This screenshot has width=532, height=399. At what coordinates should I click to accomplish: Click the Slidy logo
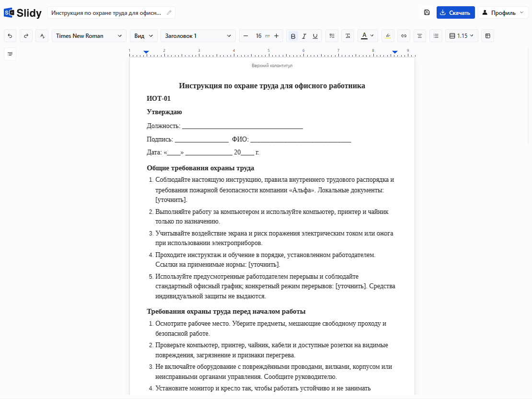23,13
